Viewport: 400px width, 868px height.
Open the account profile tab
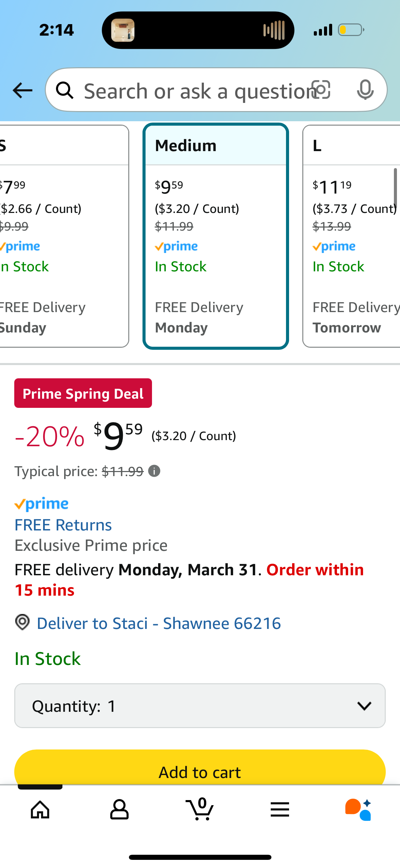[119, 809]
